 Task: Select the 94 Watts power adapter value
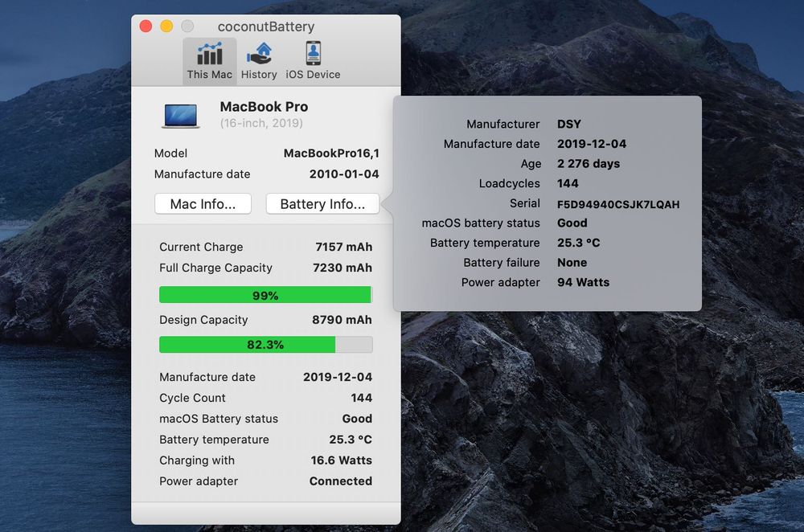point(584,282)
